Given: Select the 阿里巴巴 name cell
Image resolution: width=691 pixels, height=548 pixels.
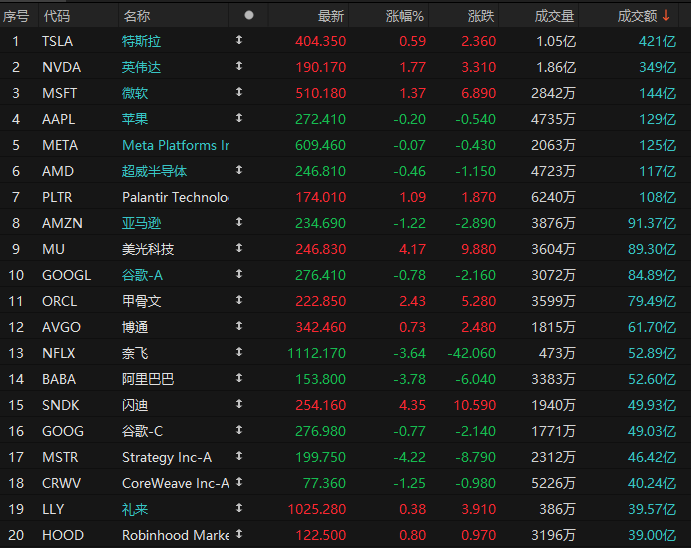Looking at the screenshot, I should [148, 379].
